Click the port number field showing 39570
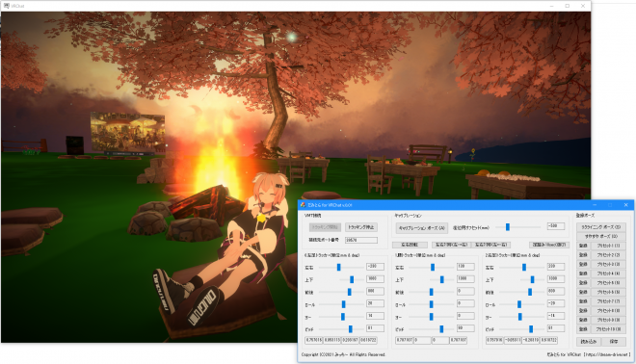This screenshot has width=636, height=364. (361, 240)
